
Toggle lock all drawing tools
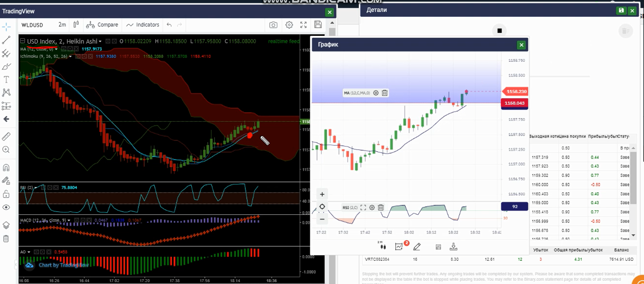point(6,194)
